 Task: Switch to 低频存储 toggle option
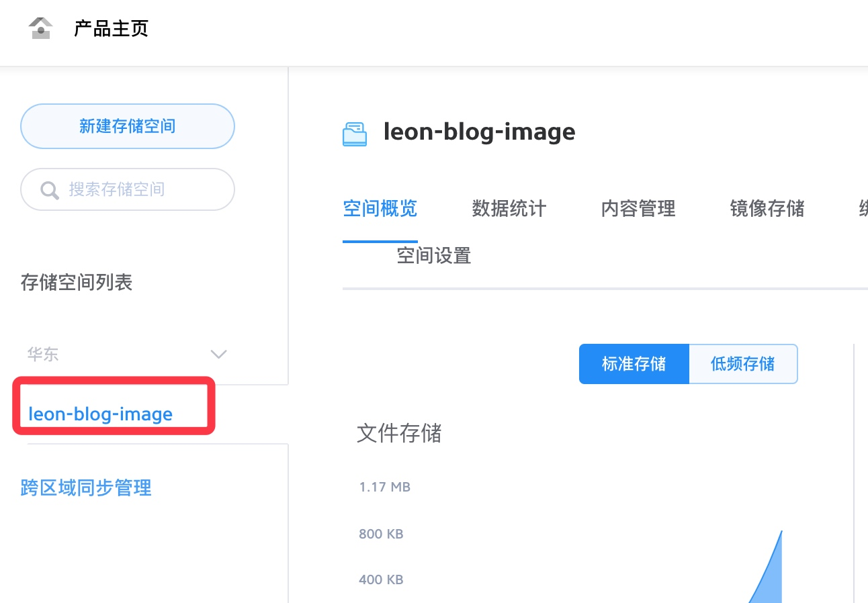point(743,364)
